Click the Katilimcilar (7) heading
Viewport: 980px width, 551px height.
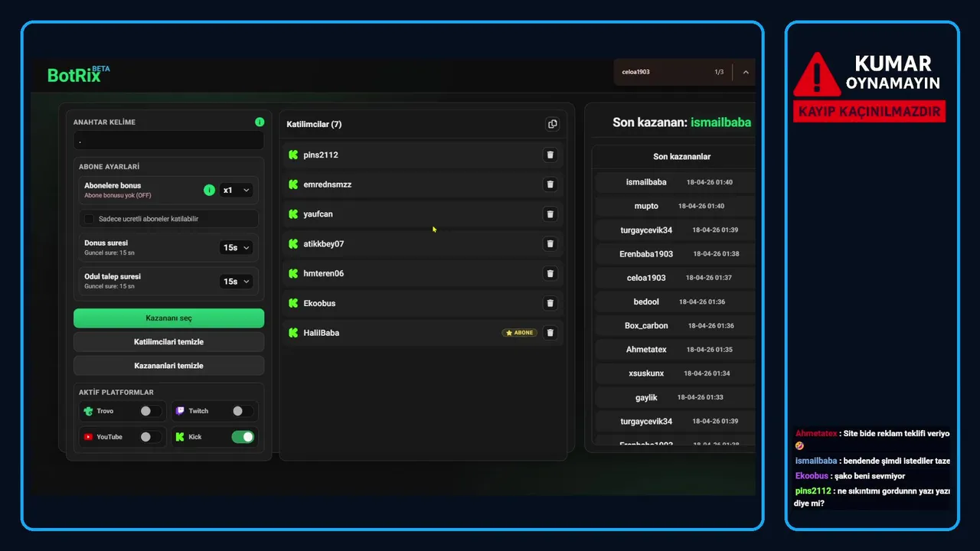point(314,124)
